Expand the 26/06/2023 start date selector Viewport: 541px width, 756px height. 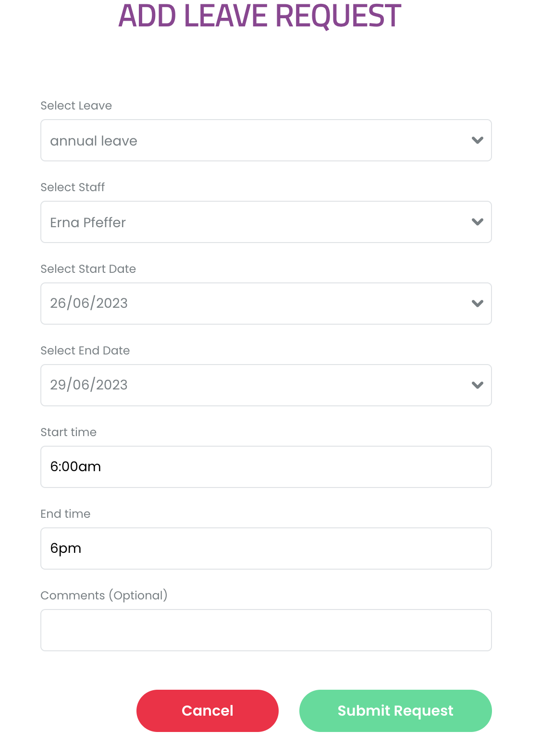[x=266, y=304]
